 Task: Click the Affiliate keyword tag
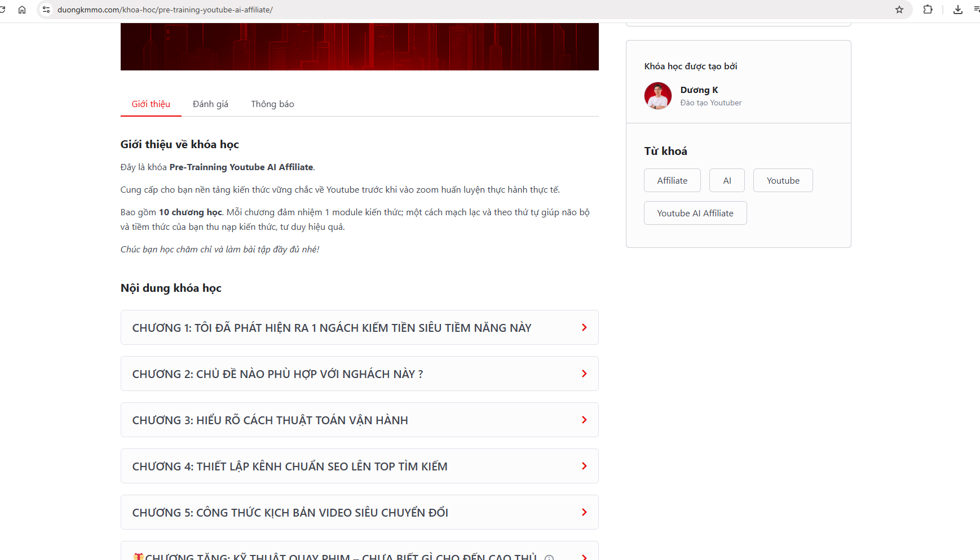click(672, 181)
